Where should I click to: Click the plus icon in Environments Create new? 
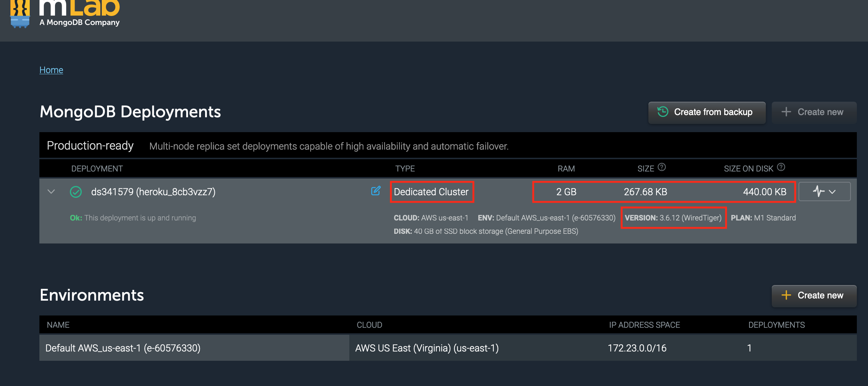(786, 295)
